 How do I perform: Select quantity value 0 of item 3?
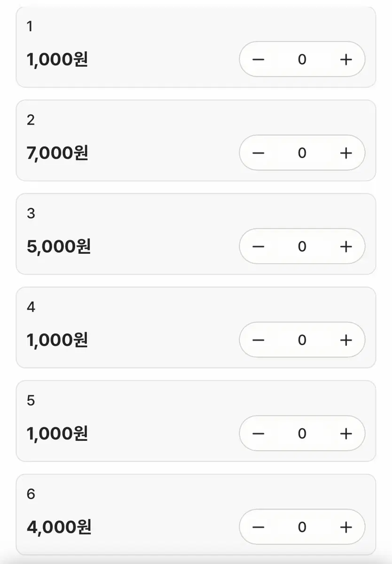(302, 246)
